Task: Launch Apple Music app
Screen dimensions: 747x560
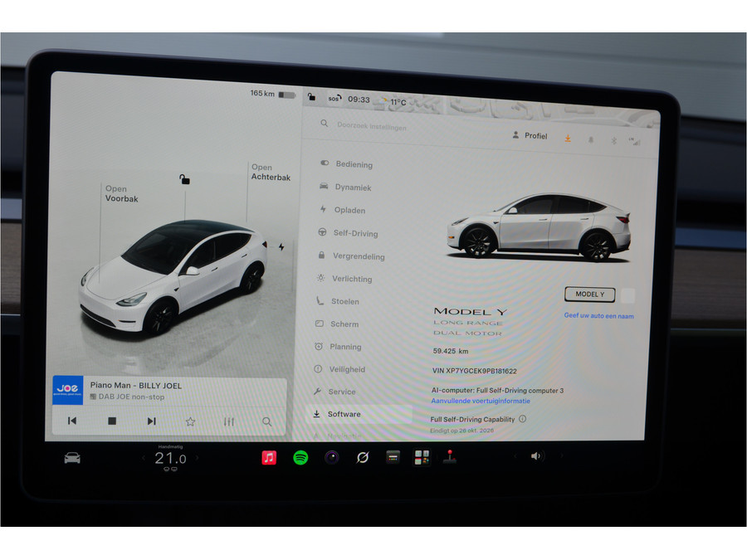Action: (269, 458)
